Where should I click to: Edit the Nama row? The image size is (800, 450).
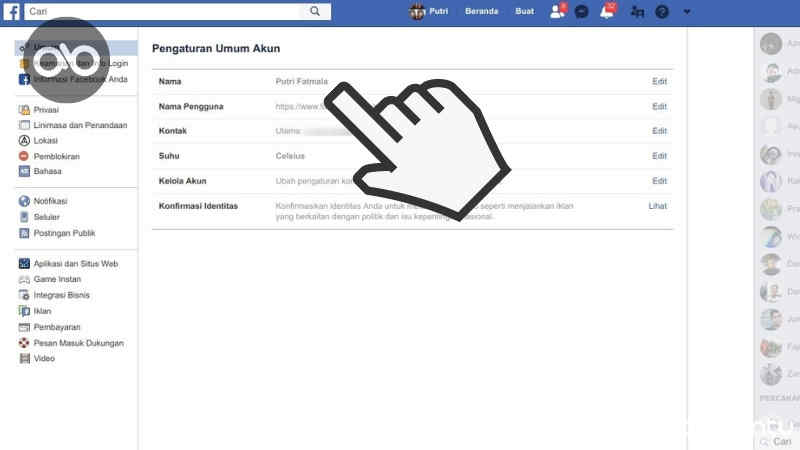point(659,81)
